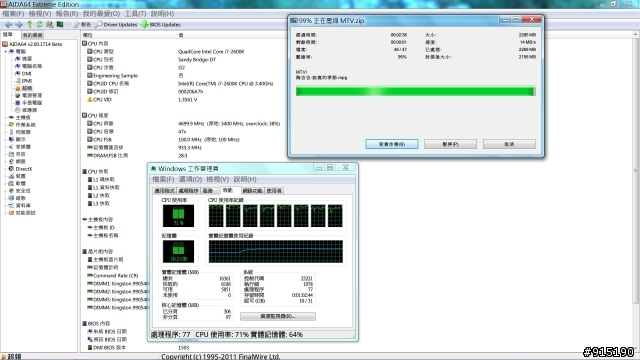Open the 檢視(V) menu in AIDA64
This screenshot has width=640, height=360.
point(40,13)
